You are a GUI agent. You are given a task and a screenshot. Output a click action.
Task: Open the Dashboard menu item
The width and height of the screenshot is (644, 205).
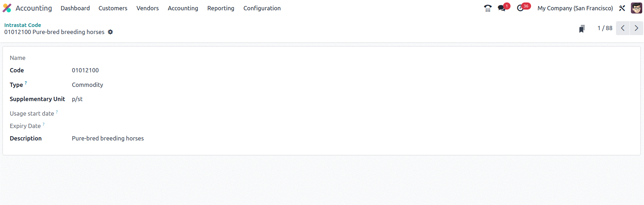75,8
